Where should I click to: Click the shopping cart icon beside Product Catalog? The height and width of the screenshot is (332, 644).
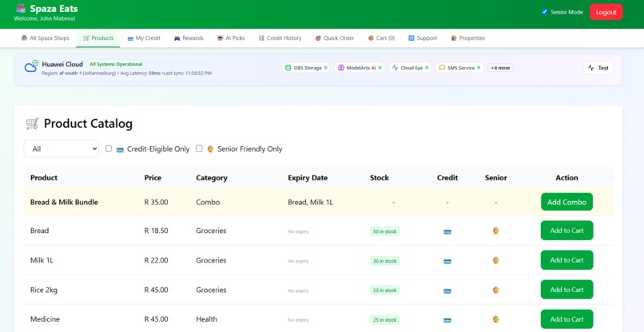32,124
